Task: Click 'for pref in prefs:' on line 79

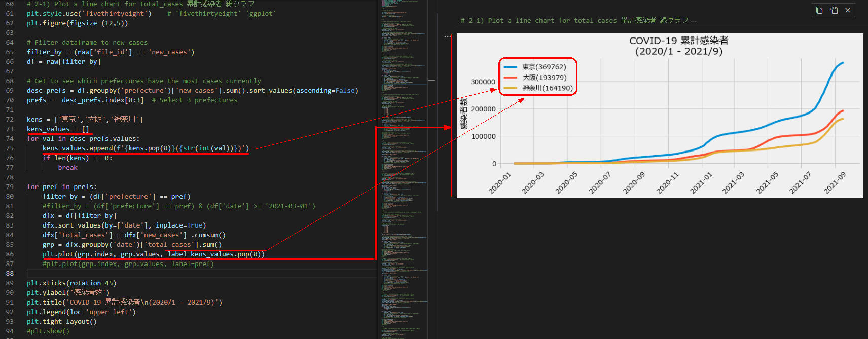Action: pyautogui.click(x=62, y=187)
